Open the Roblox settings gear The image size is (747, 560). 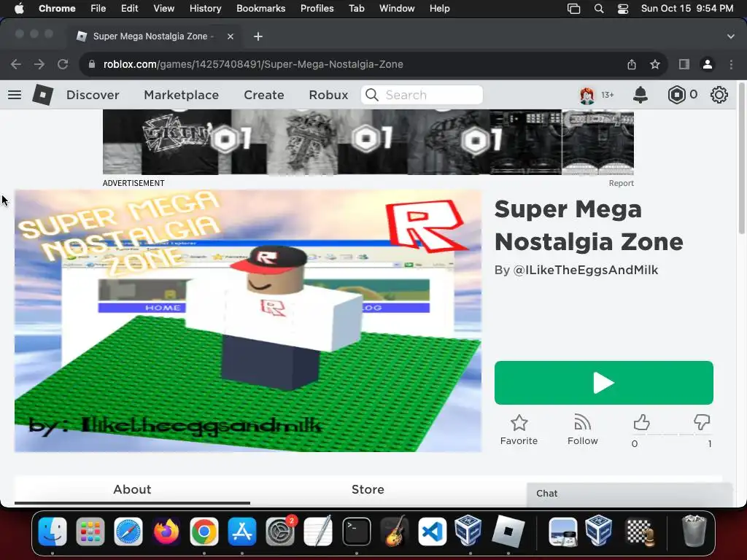(719, 95)
